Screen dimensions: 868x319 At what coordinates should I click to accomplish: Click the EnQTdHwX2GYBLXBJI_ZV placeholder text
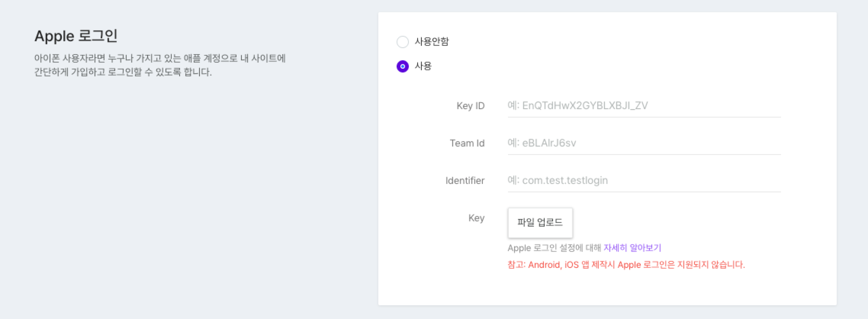[x=585, y=106]
